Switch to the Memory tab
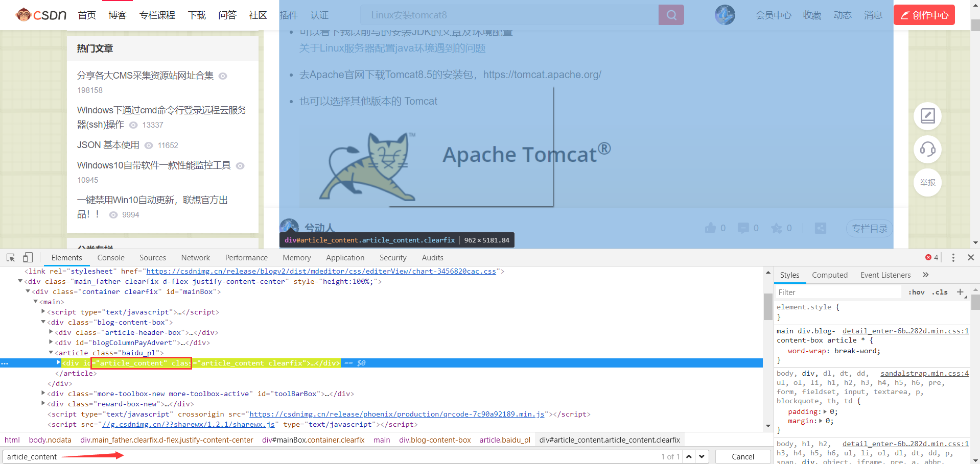Viewport: 980px width, 464px height. [x=297, y=258]
